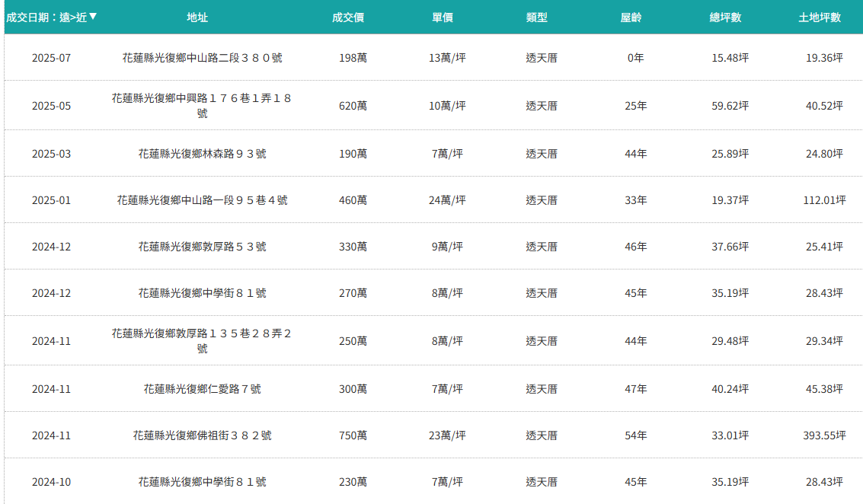Click the 地址 column header
The width and height of the screenshot is (863, 504).
(x=197, y=17)
